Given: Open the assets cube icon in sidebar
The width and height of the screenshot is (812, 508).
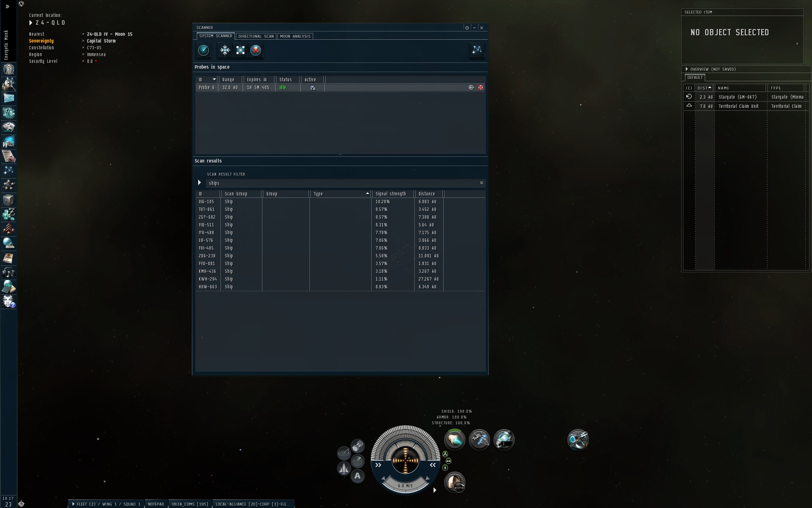Looking at the screenshot, I should [9, 200].
